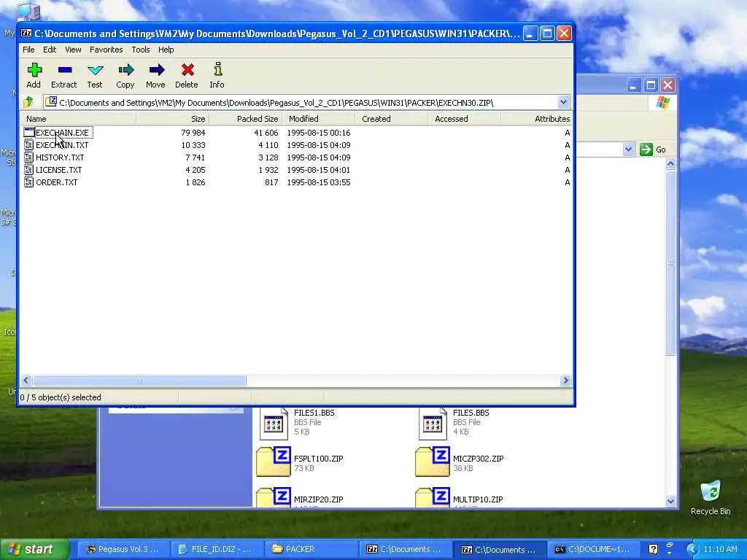The height and width of the screenshot is (560, 747).
Task: Click the Add toolbar icon
Action: pos(34,70)
